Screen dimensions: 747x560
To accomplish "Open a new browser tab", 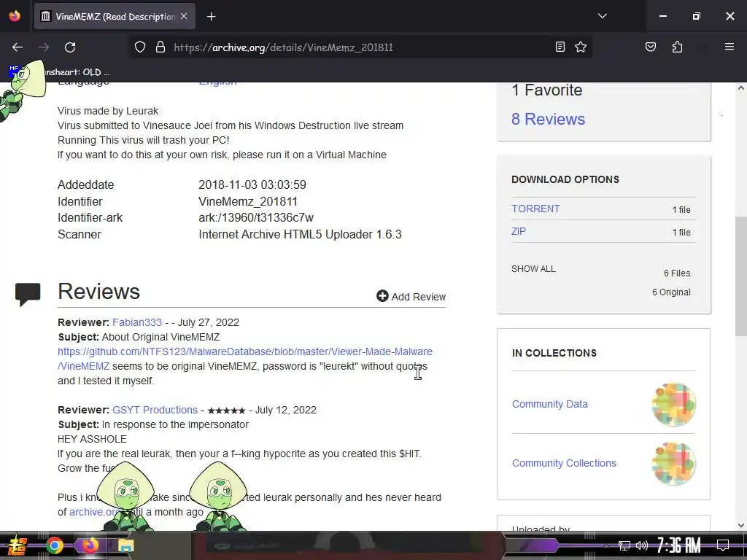I will pos(212,17).
